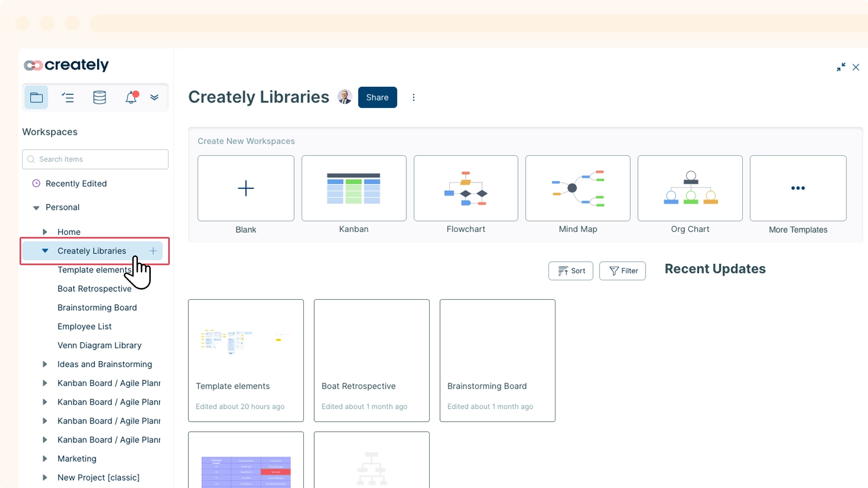Open the checklist tasks panel icon
868x488 pixels.
click(x=68, y=98)
